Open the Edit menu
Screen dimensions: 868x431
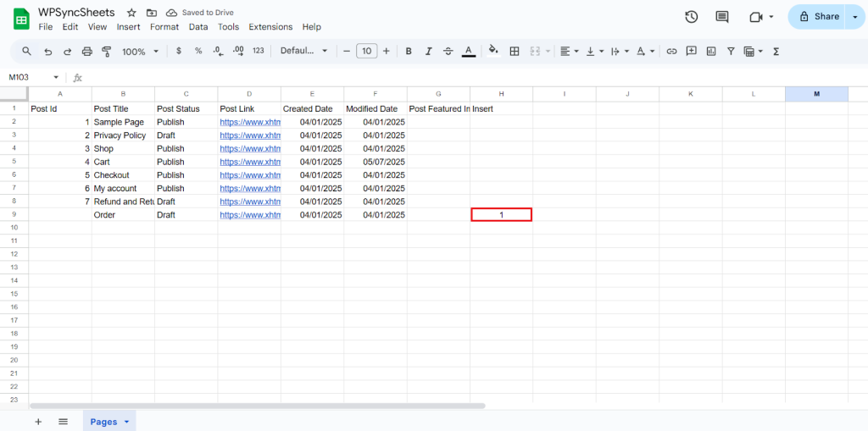tap(70, 26)
